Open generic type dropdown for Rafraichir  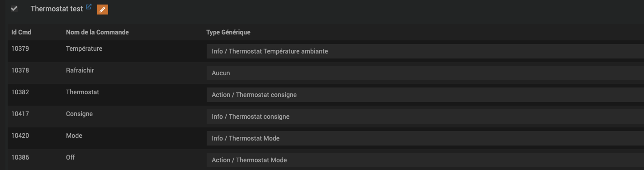pyautogui.click(x=425, y=73)
